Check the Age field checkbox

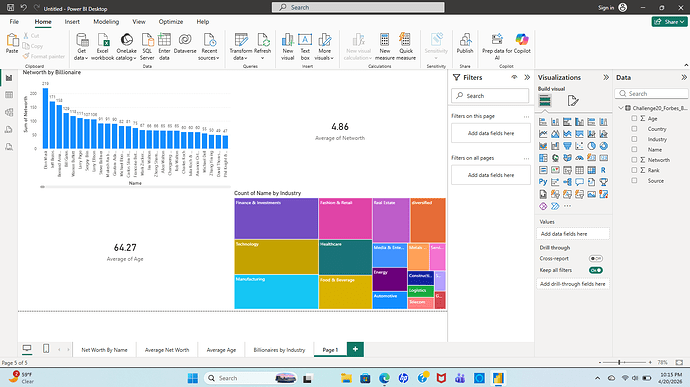(634, 118)
